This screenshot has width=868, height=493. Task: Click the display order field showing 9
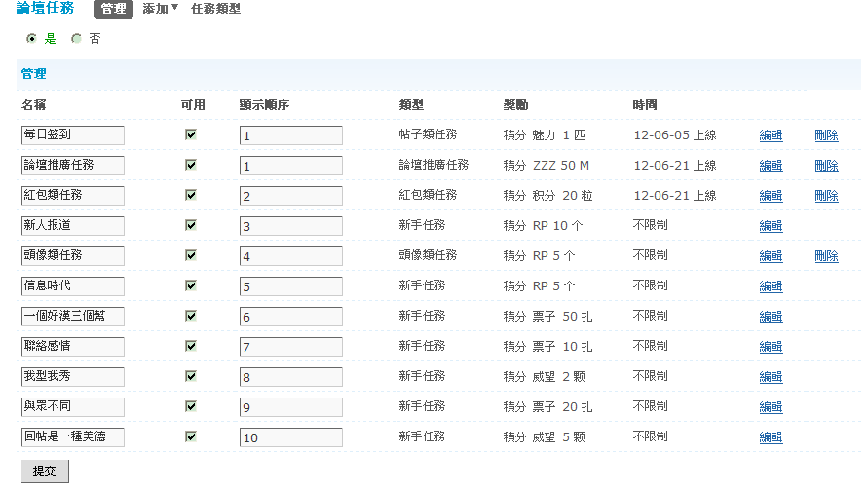pyautogui.click(x=290, y=406)
